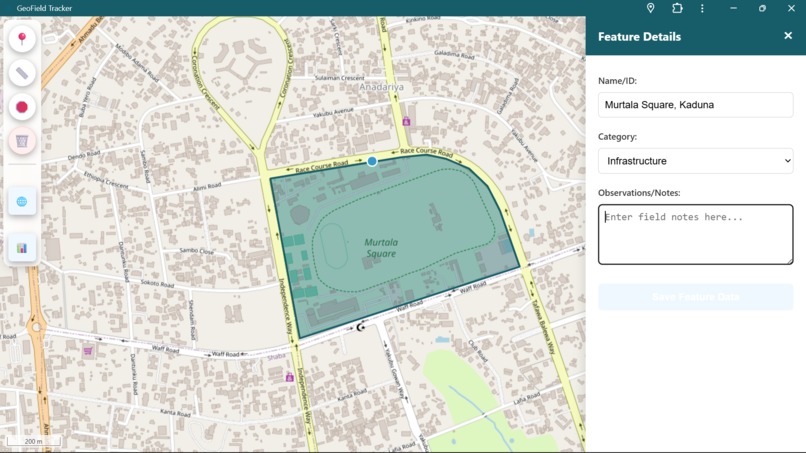Open the bar chart statistics button
Image resolution: width=806 pixels, height=453 pixels.
coord(22,248)
